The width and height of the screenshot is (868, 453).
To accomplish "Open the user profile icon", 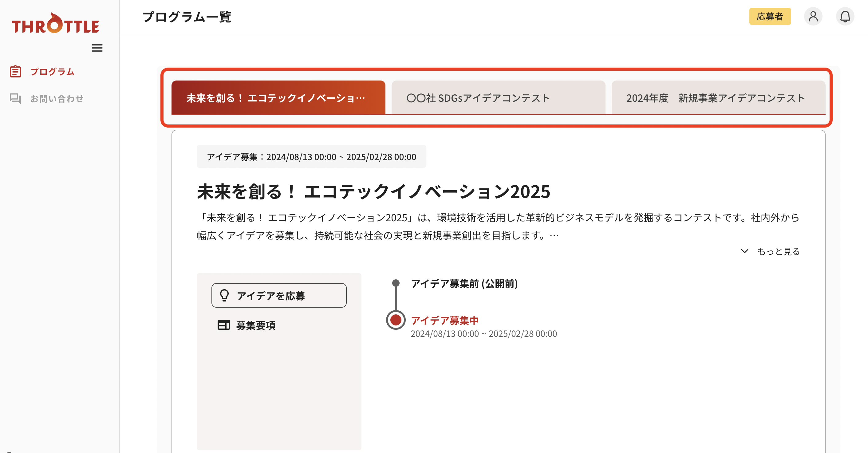I will [x=813, y=17].
